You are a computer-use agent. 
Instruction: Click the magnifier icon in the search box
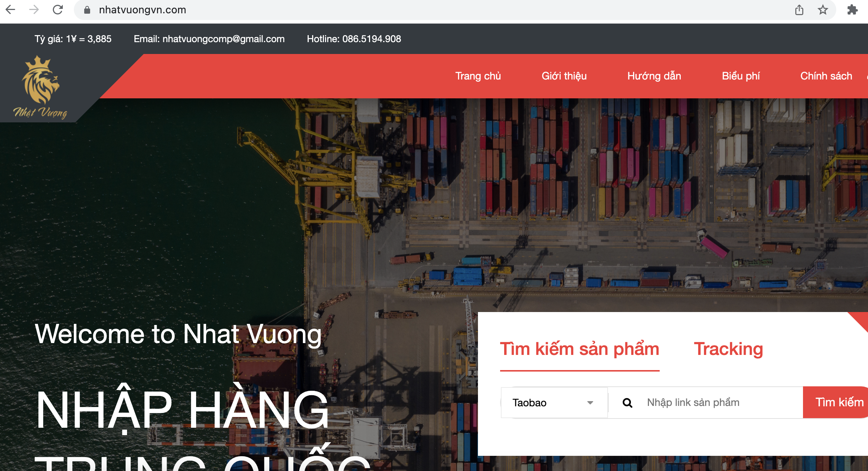627,403
